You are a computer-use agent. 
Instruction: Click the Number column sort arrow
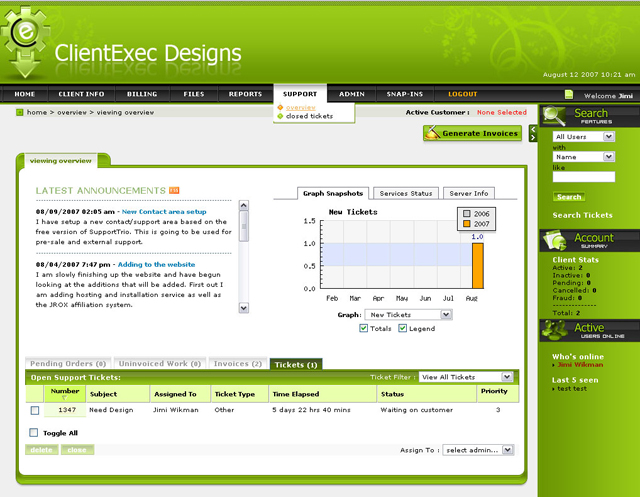(64, 397)
